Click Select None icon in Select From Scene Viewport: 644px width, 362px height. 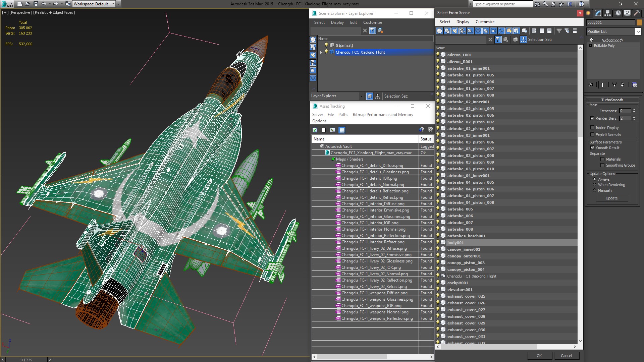[542, 31]
